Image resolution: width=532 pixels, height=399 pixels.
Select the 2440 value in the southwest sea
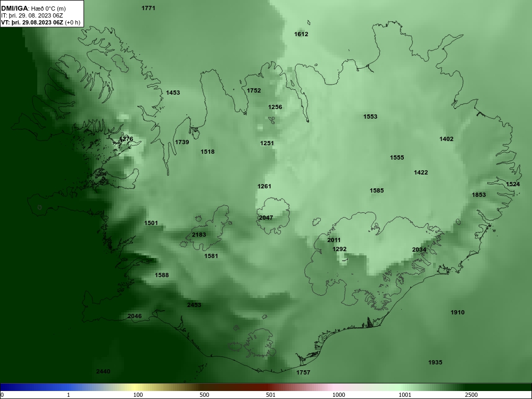[103, 371]
